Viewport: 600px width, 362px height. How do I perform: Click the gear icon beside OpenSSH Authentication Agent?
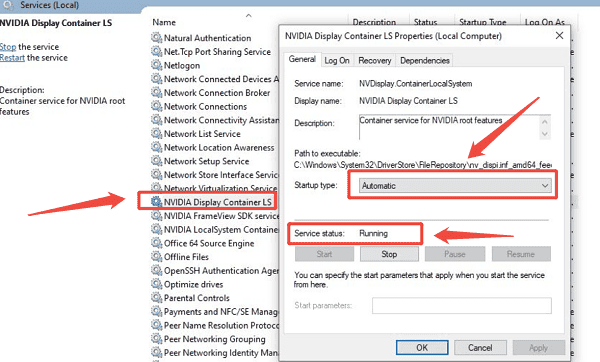[156, 271]
